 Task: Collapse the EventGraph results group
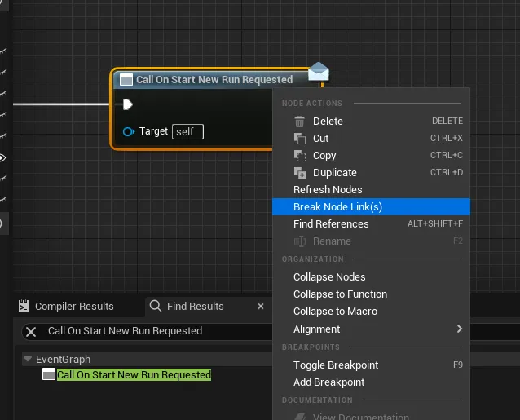(x=28, y=359)
